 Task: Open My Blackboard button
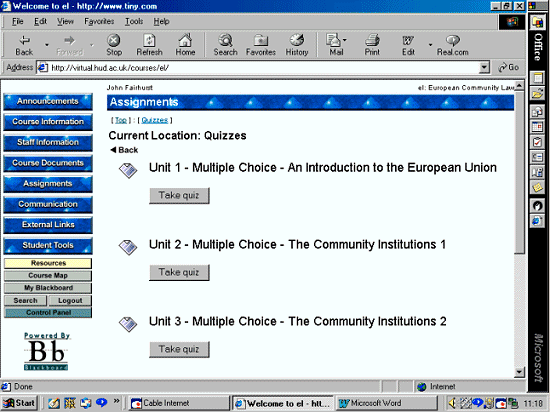point(48,288)
